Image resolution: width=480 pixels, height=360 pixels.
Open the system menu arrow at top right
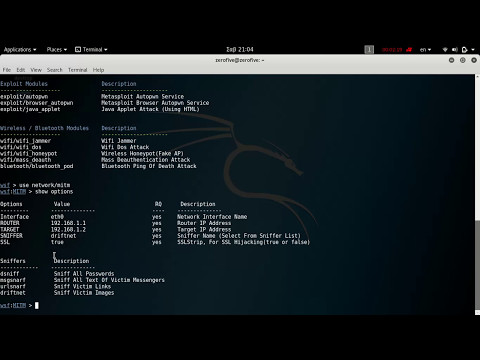coord(473,50)
